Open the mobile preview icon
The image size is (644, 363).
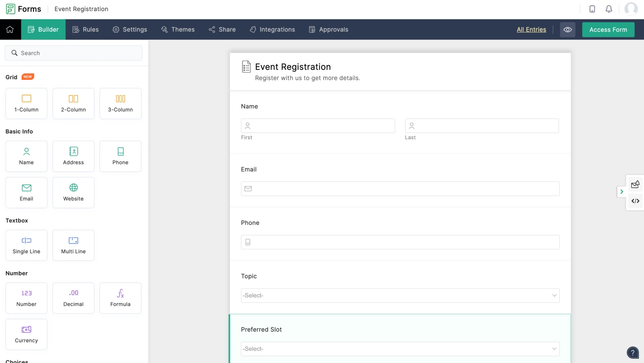pyautogui.click(x=592, y=9)
